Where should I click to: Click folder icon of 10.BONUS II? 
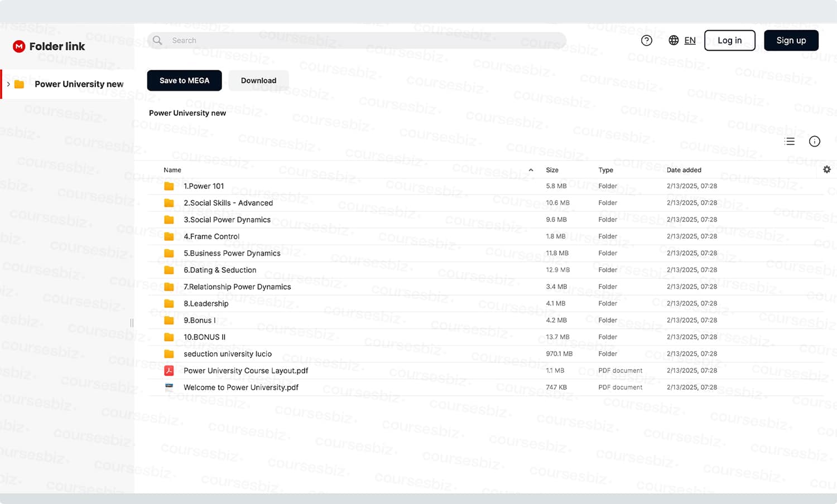169,337
